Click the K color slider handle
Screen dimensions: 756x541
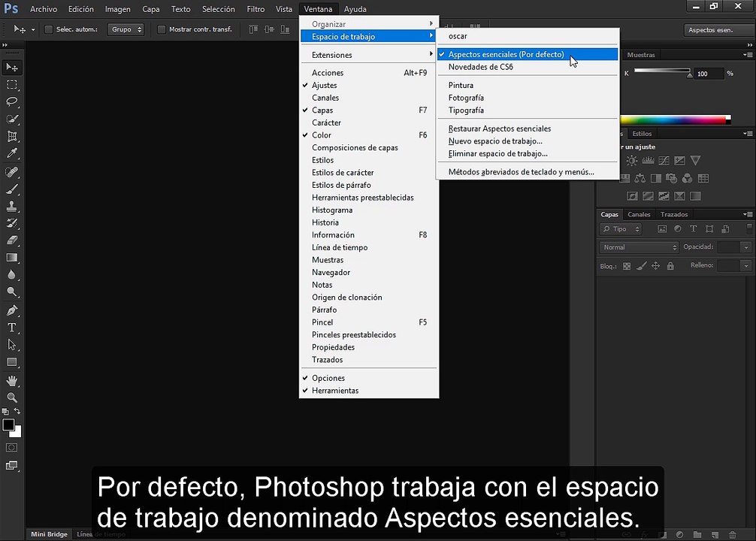point(689,74)
